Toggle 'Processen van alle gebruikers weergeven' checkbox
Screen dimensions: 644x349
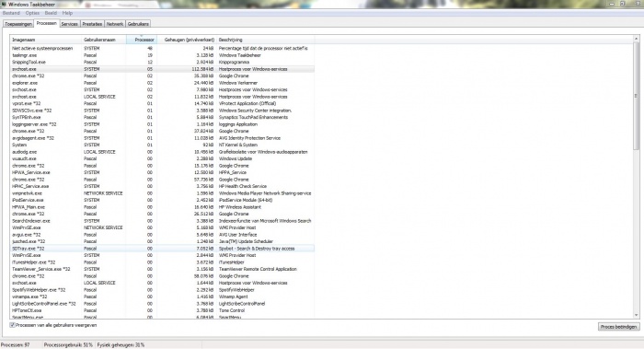coord(12,325)
